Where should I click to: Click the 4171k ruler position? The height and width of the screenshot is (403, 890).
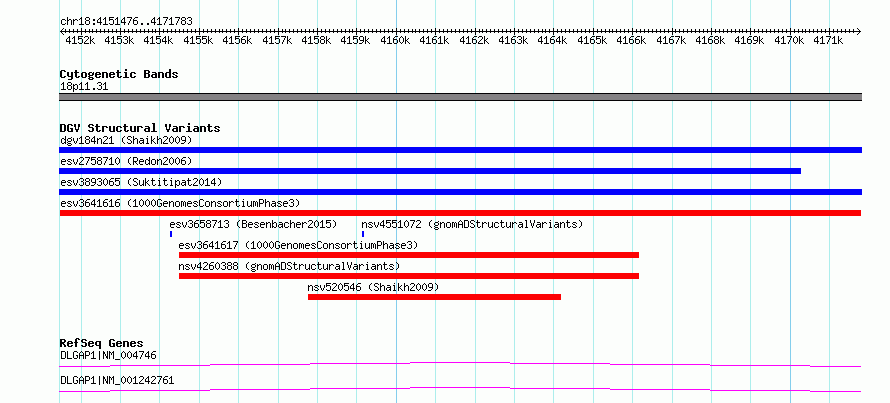coord(829,40)
